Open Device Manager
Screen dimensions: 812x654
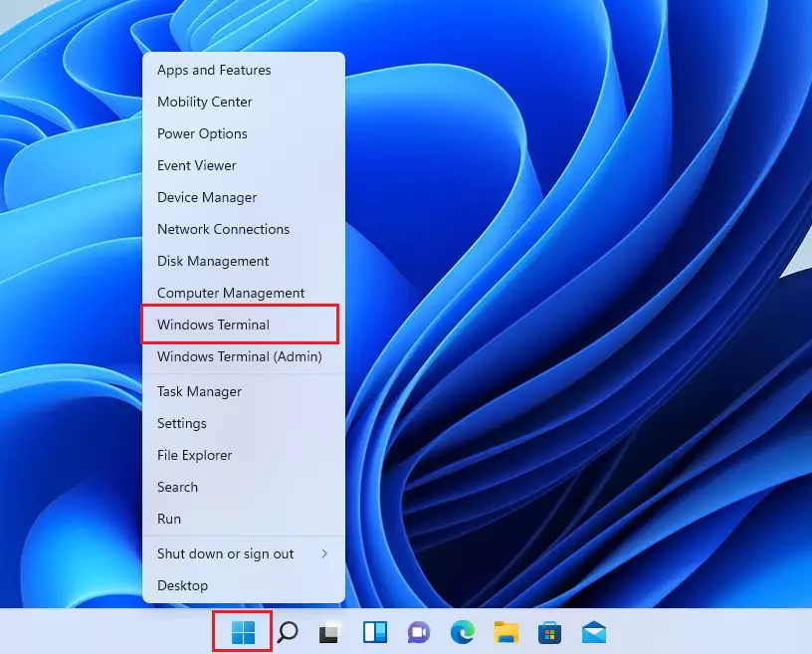click(244, 197)
